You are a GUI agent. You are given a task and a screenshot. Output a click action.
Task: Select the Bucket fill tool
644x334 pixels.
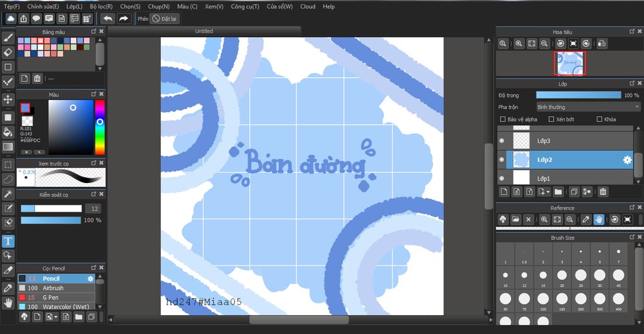pos(8,132)
